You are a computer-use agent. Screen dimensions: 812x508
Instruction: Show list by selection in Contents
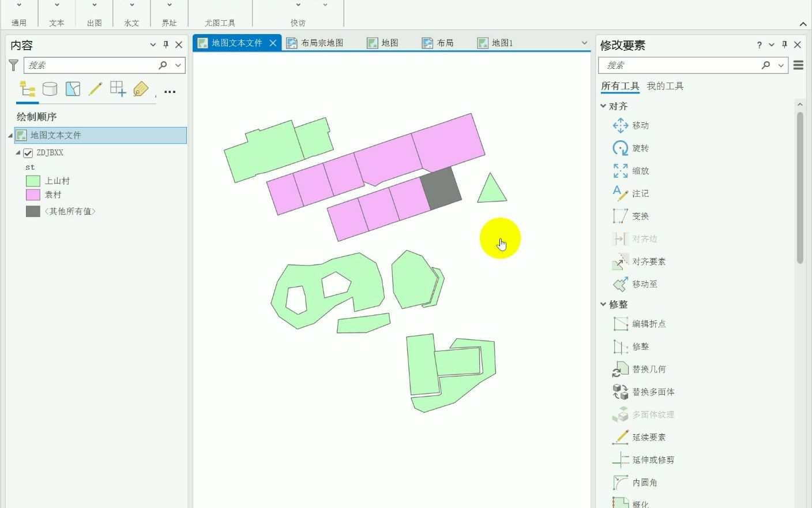[73, 89]
